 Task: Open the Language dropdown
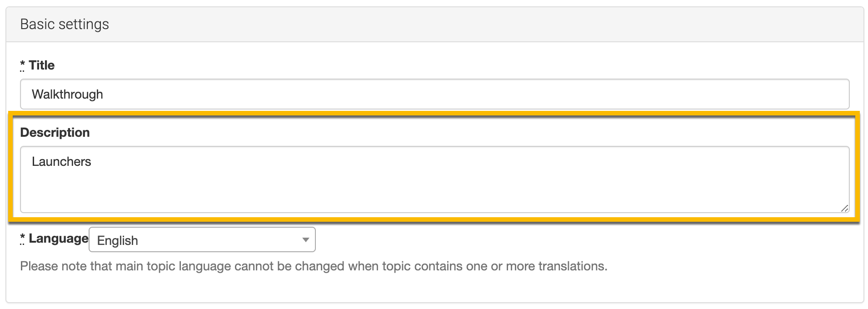coord(202,239)
